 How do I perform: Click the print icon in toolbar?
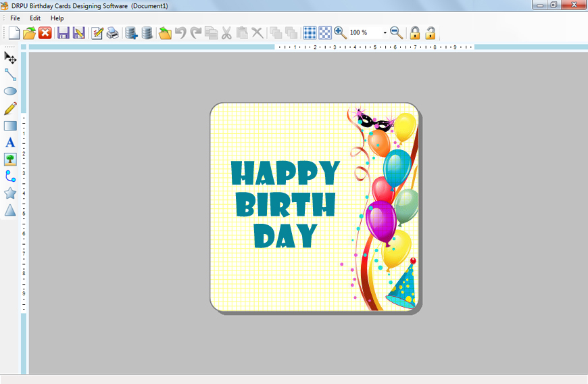(x=112, y=33)
